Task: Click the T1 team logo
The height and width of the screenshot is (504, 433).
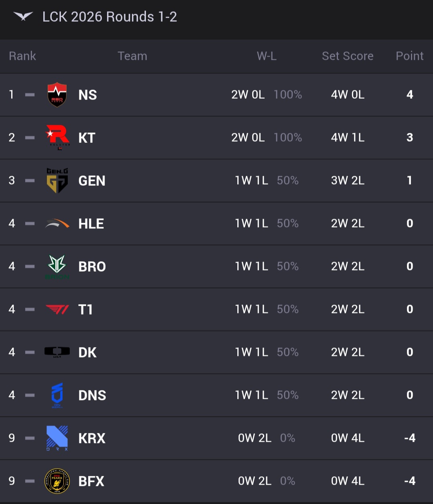Action: point(57,309)
